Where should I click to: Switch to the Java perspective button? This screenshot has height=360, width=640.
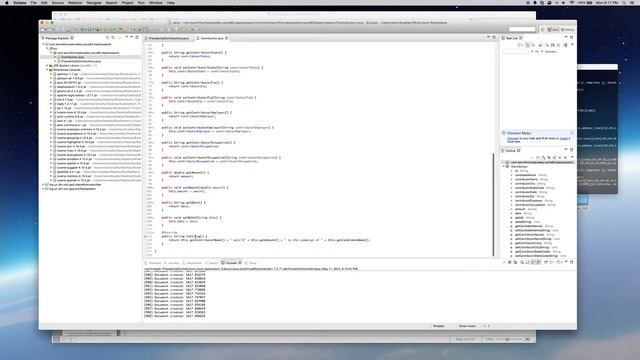553,29
